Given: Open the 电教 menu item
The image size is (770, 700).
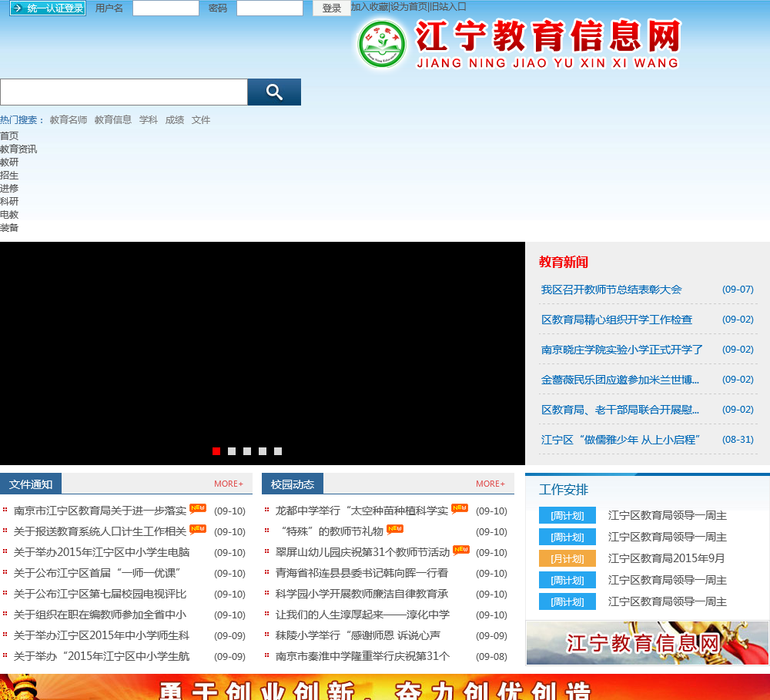Looking at the screenshot, I should click(9, 215).
